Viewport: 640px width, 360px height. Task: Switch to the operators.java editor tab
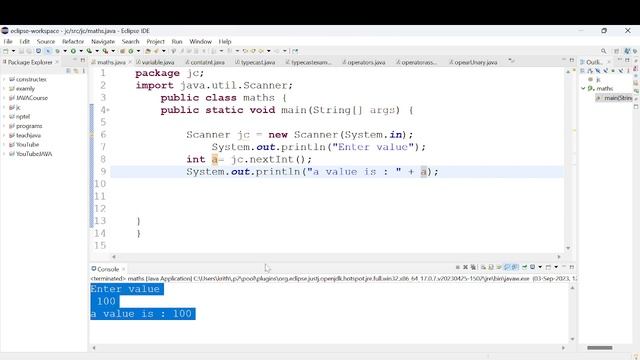[364, 62]
